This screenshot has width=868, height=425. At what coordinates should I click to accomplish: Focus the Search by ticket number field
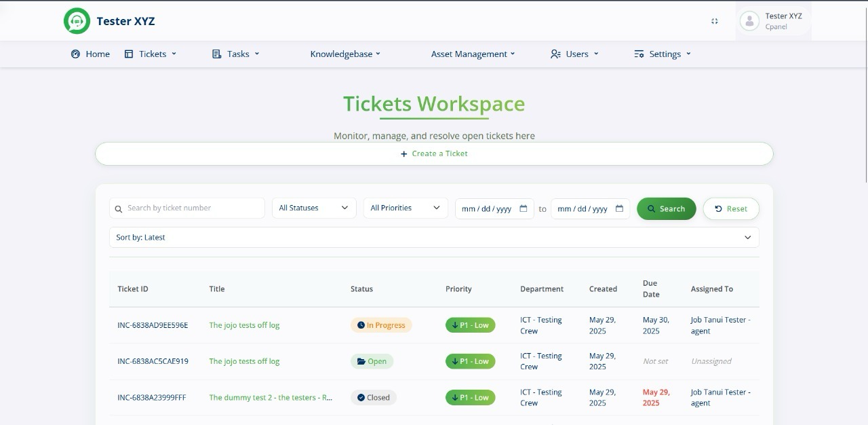(187, 208)
